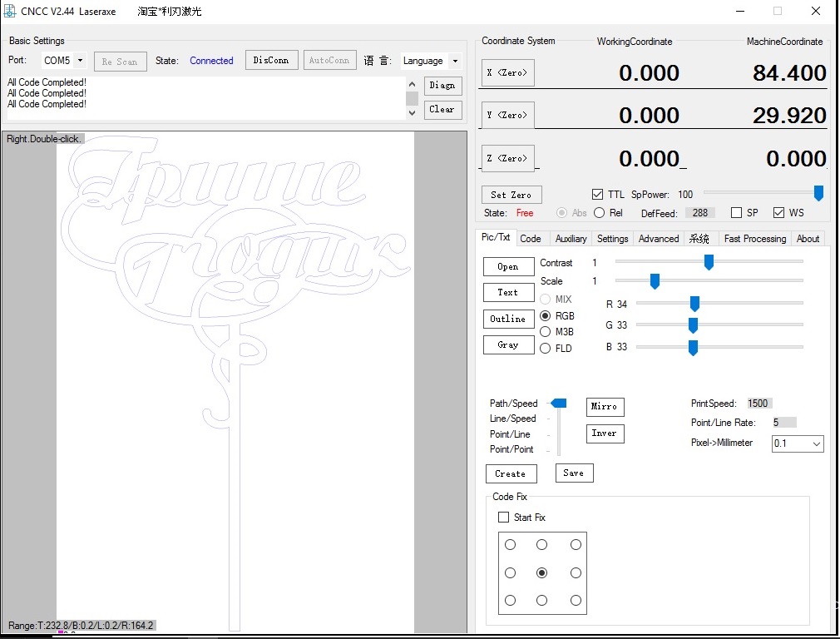
Task: Click the Gray button
Action: point(508,344)
